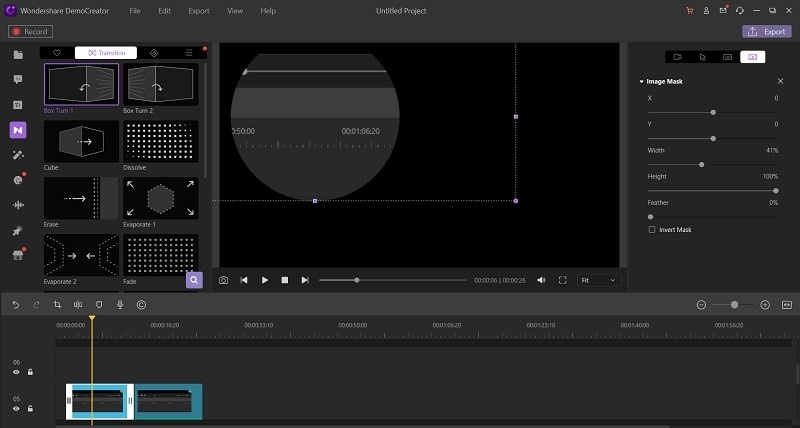800x428 pixels.
Task: Pick the Erase transition
Action: click(82, 199)
